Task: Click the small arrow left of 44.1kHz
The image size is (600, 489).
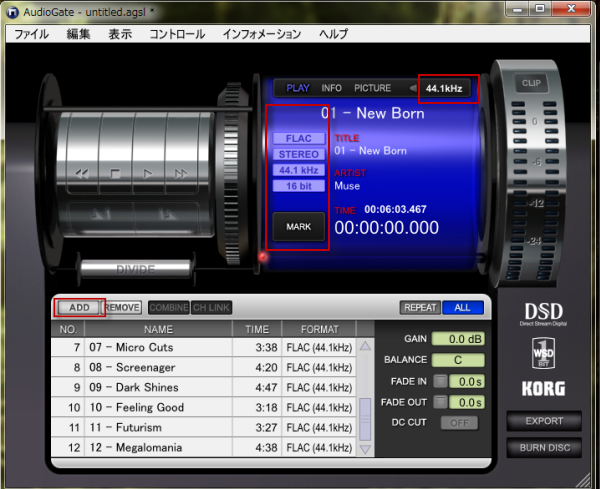Action: click(x=411, y=88)
